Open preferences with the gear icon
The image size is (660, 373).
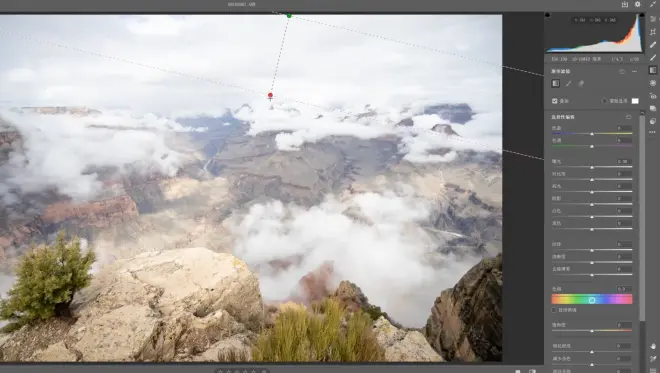pos(638,4)
